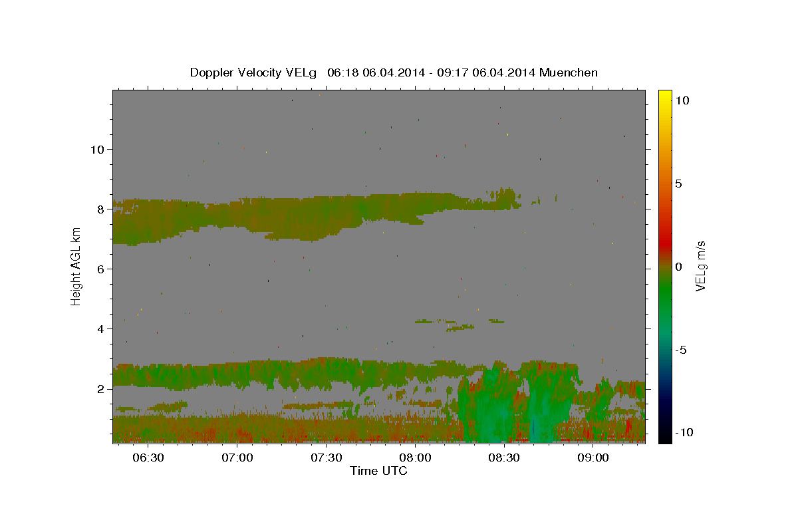The width and height of the screenshot is (798, 532).
Task: Click the 6 km height tick label
Action: click(x=100, y=269)
